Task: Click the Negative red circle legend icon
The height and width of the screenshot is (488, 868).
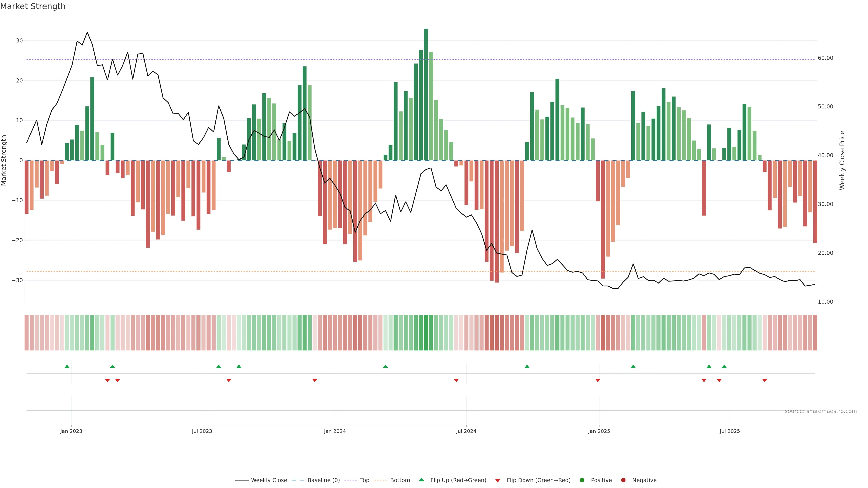Action: (x=623, y=480)
